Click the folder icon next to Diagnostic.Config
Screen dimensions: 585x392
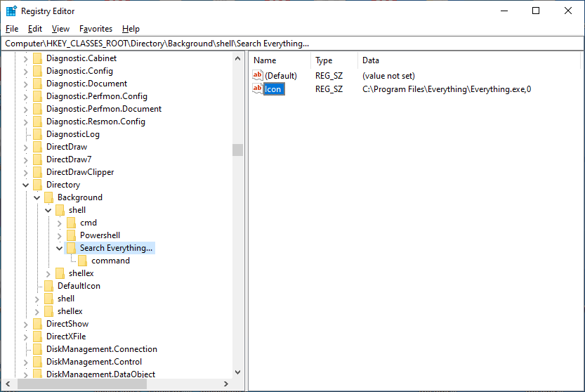click(x=37, y=71)
